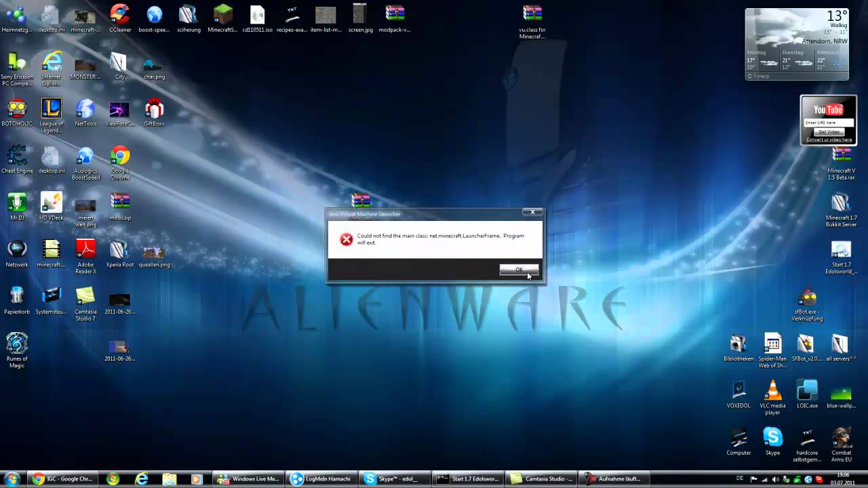Image resolution: width=868 pixels, height=488 pixels.
Task: Select the GiftBox+ desktop icon
Action: tap(154, 113)
